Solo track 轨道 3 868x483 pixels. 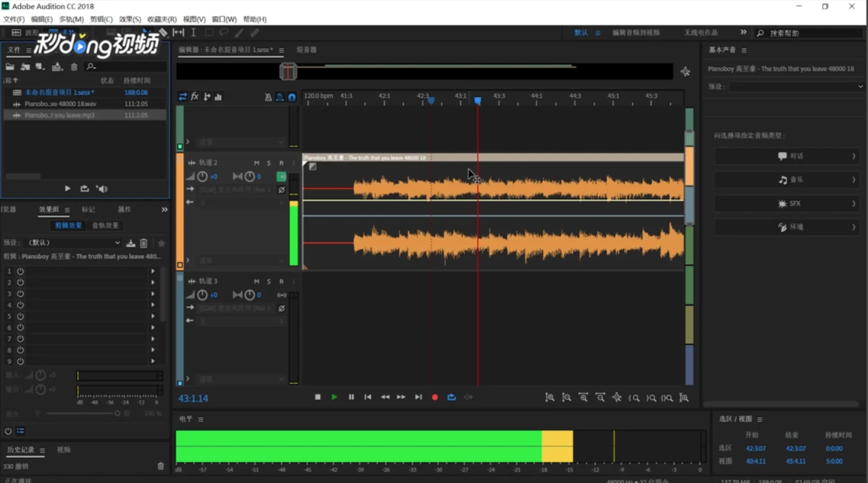pos(269,281)
